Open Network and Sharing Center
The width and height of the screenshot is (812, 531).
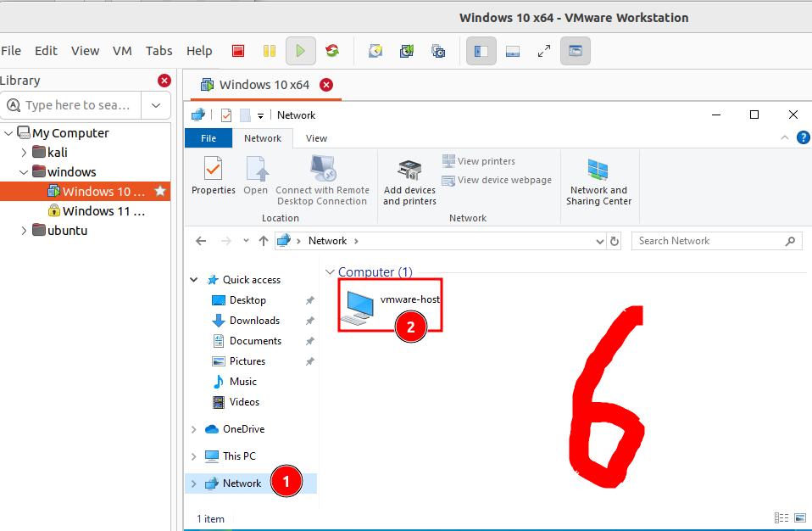coord(598,182)
